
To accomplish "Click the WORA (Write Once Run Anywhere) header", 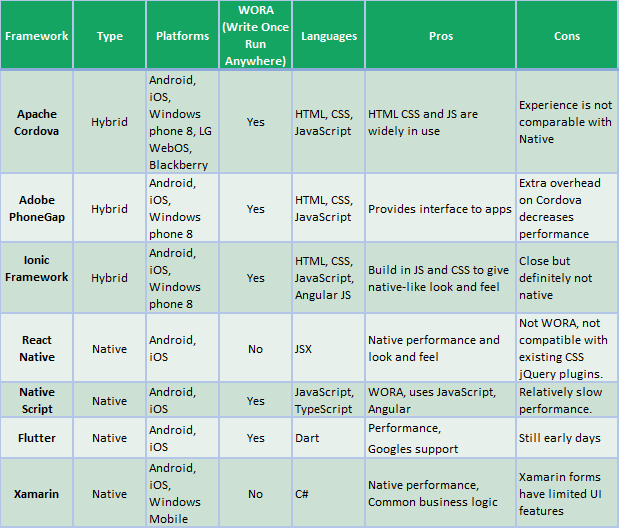I will [255, 36].
